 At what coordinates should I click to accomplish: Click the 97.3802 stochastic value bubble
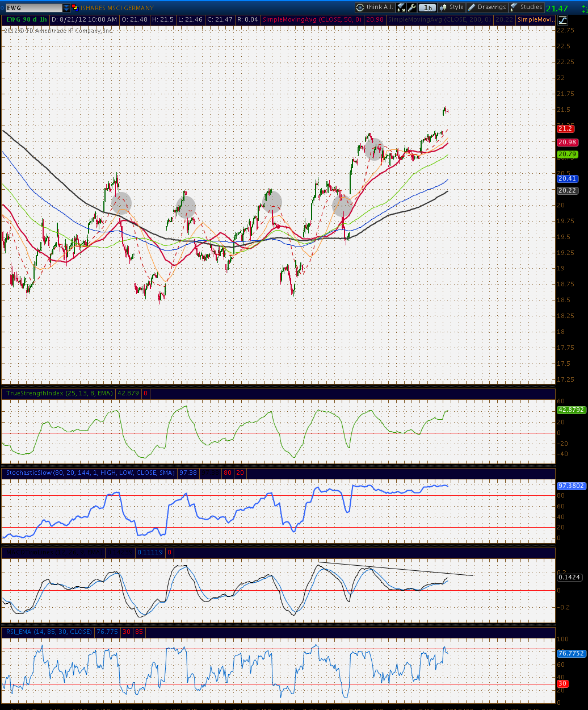571,486
